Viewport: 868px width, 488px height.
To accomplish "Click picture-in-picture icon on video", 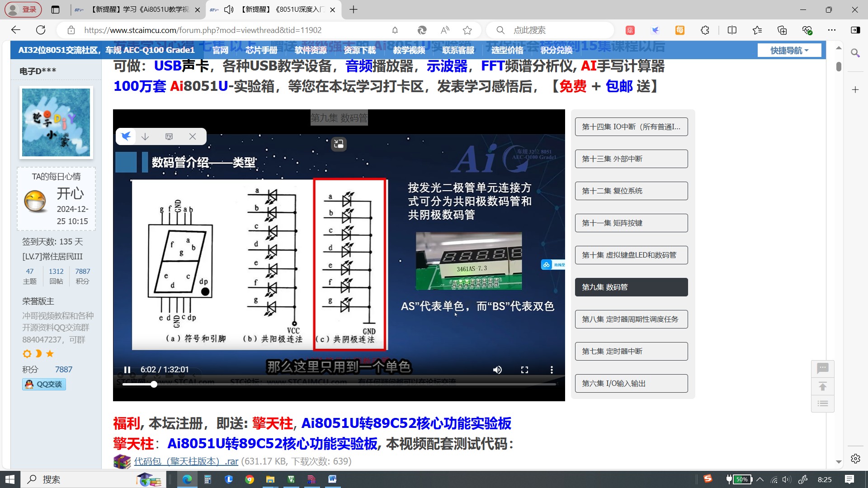I will pos(338,144).
